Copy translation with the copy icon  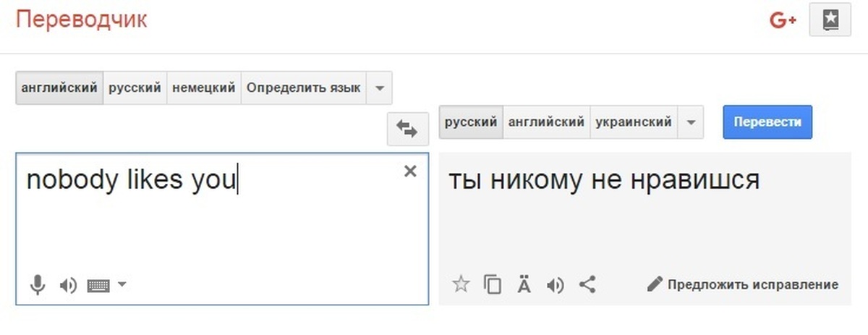[x=493, y=284]
